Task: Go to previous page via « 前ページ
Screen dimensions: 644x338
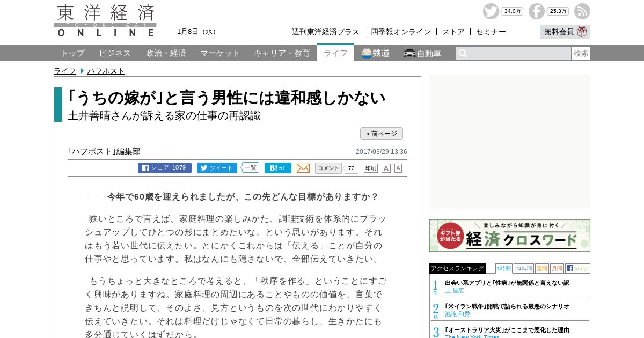Action: pos(382,134)
